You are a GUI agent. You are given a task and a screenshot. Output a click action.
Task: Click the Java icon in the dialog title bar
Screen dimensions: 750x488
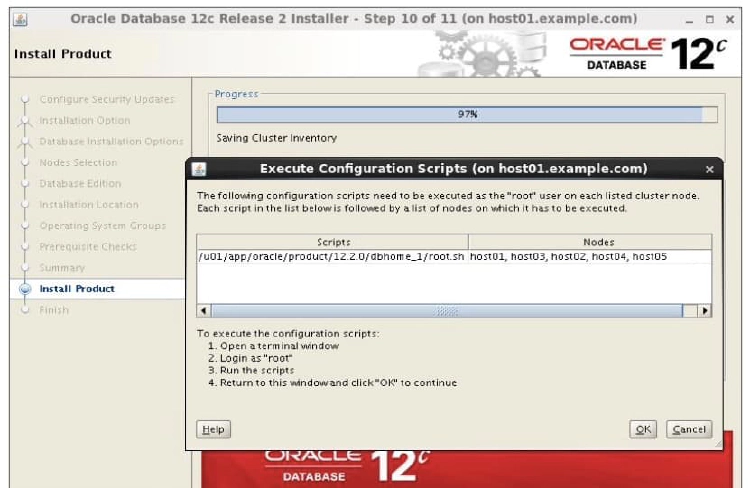[x=199, y=169]
